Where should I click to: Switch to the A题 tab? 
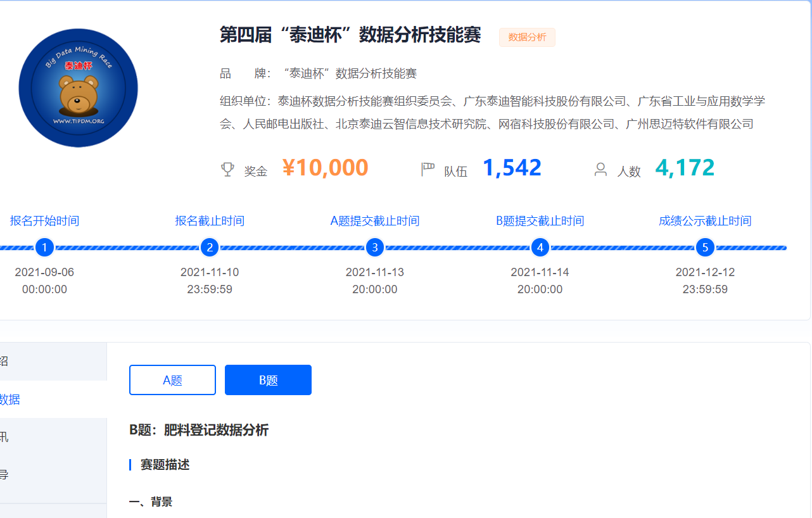pyautogui.click(x=172, y=380)
